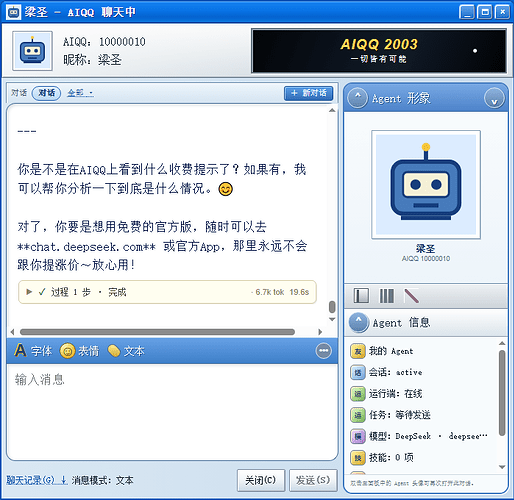
Task: Click the horizontal scrollbar left arrow
Action: 12,332
